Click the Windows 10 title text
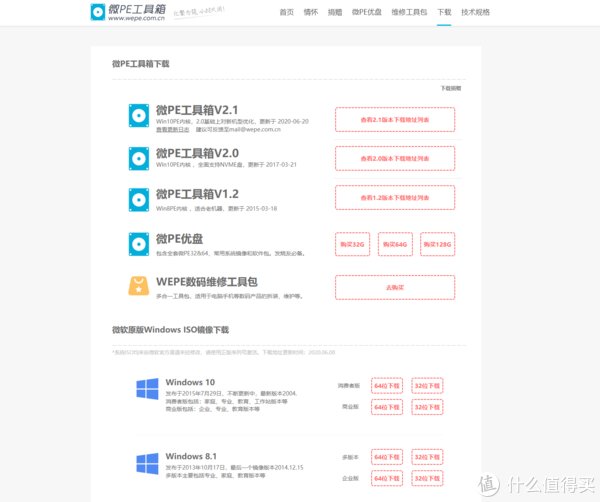Image resolution: width=600 pixels, height=502 pixels. point(190,382)
